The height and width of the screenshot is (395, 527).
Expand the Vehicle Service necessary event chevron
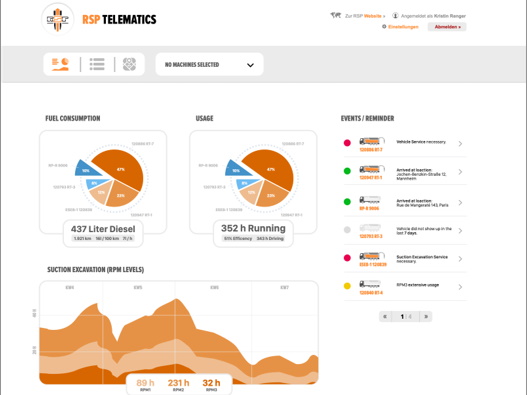pos(460,144)
